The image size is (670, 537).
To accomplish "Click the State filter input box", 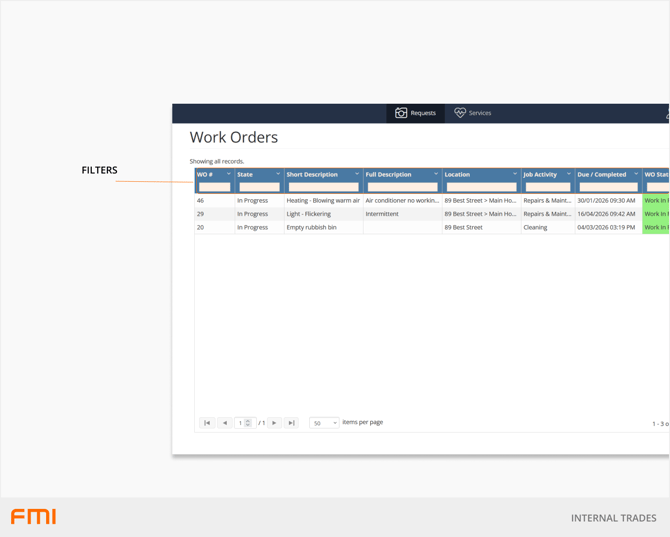I will point(259,187).
